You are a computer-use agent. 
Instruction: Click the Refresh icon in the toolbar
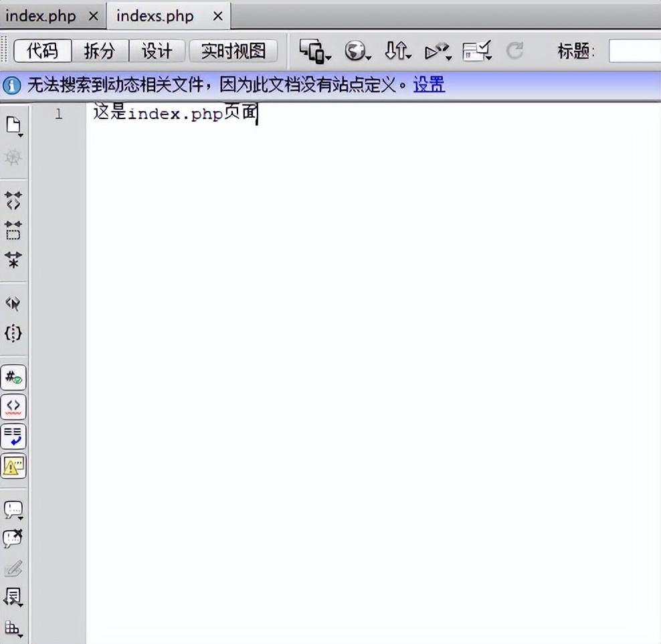click(x=516, y=51)
